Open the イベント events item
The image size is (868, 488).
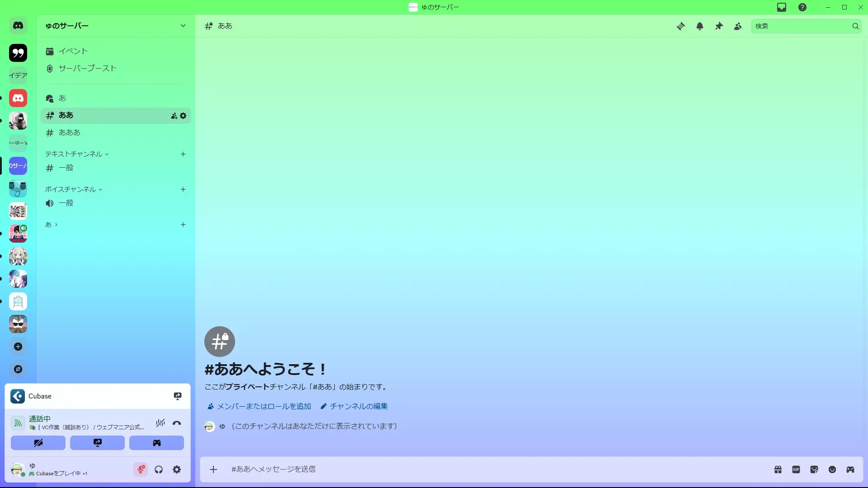tap(73, 51)
